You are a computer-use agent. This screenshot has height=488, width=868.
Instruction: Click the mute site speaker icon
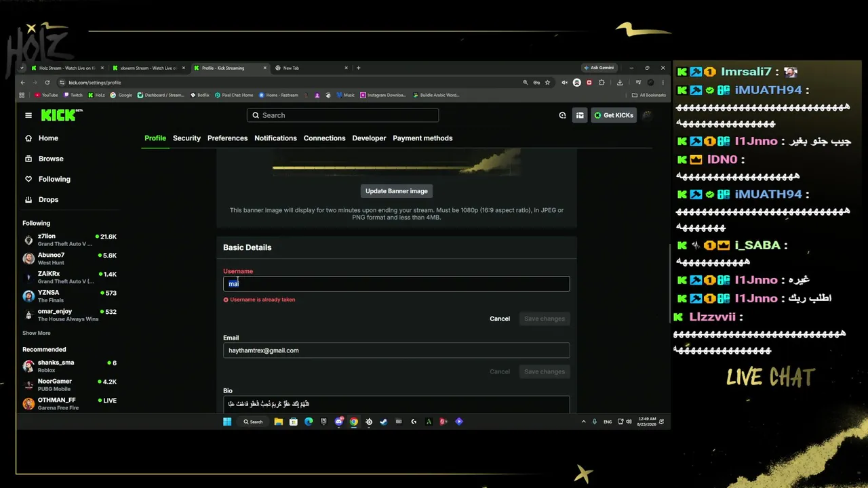tap(564, 83)
